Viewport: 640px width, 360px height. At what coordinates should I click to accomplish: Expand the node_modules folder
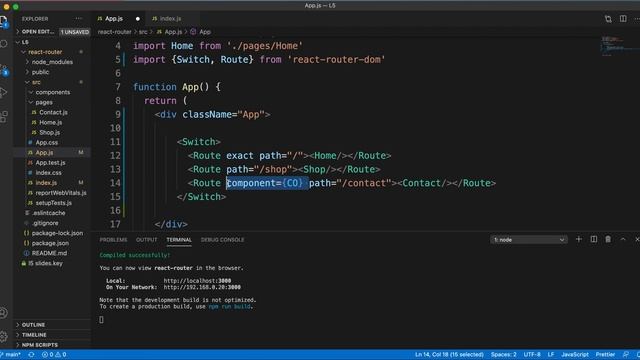click(52, 62)
